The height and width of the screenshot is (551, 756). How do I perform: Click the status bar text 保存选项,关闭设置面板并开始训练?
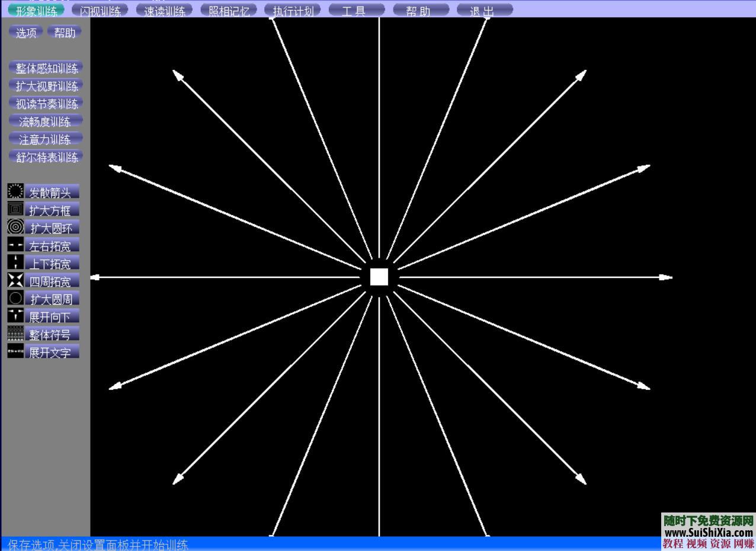[98, 544]
